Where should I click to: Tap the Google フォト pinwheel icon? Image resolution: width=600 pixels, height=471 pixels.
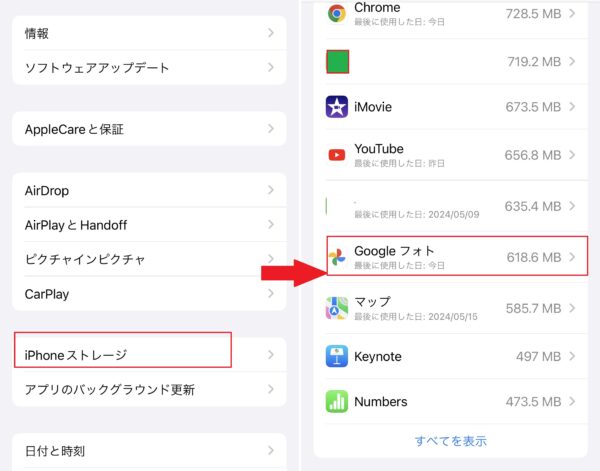[337, 257]
